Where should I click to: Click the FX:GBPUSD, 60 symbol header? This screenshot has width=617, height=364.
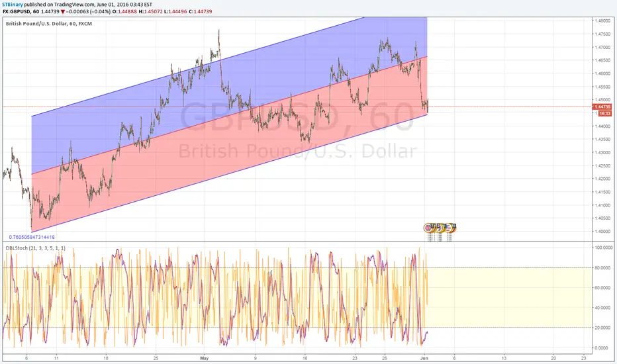[x=21, y=12]
